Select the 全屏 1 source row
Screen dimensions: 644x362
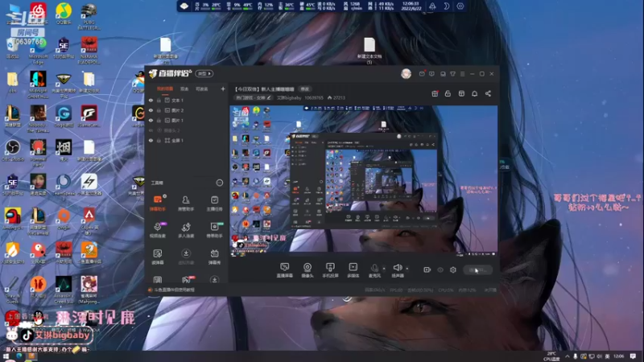(x=187, y=140)
